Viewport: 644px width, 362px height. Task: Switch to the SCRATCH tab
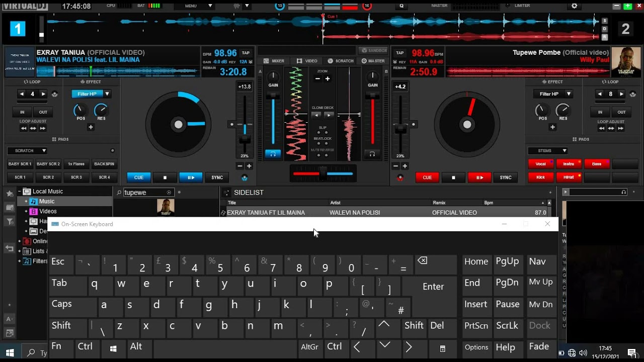pos(341,61)
